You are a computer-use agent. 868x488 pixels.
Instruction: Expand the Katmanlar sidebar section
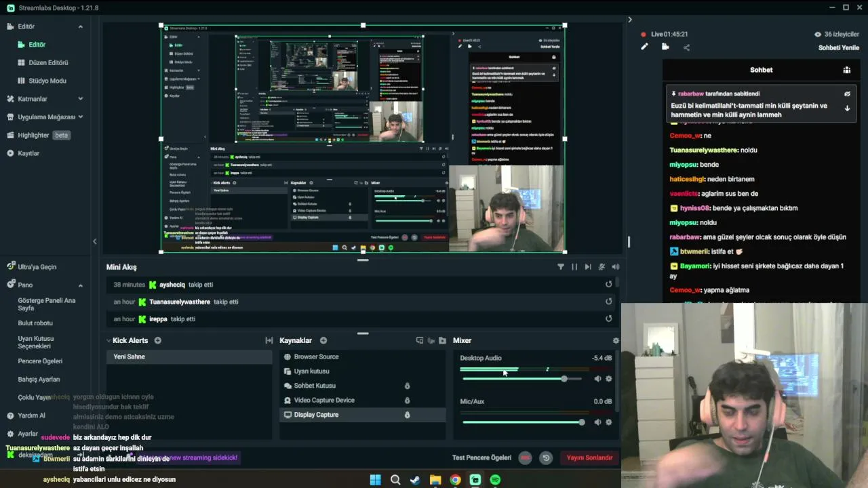pyautogui.click(x=80, y=99)
